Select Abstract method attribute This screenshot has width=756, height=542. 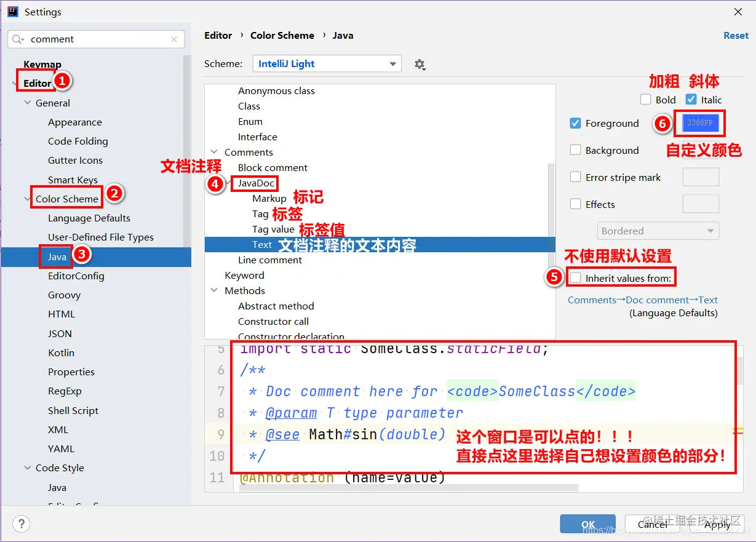coord(276,306)
